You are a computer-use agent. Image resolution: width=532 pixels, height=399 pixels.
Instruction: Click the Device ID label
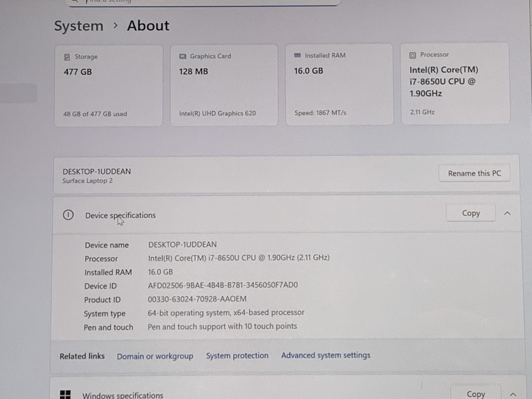[x=100, y=286]
